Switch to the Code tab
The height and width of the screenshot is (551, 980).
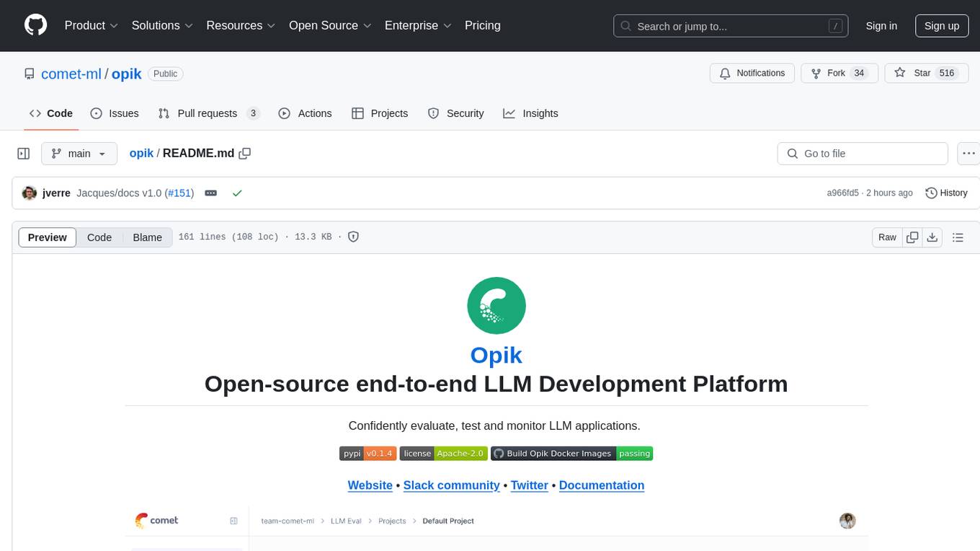click(x=51, y=113)
